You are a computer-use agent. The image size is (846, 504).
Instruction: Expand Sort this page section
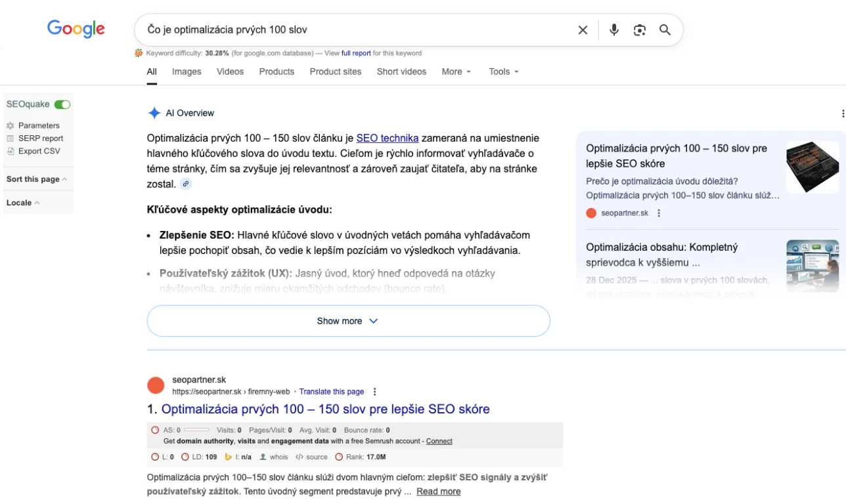[x=37, y=179]
